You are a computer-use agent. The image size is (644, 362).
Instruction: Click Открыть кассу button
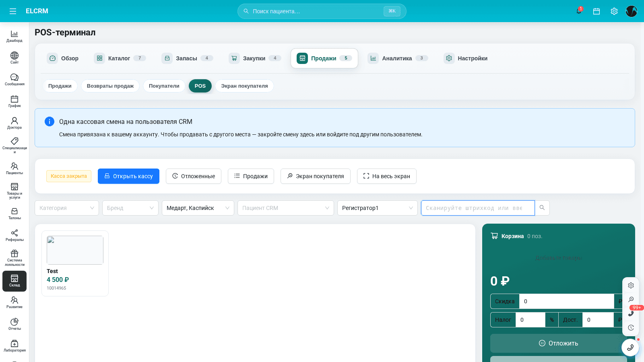coord(128,176)
